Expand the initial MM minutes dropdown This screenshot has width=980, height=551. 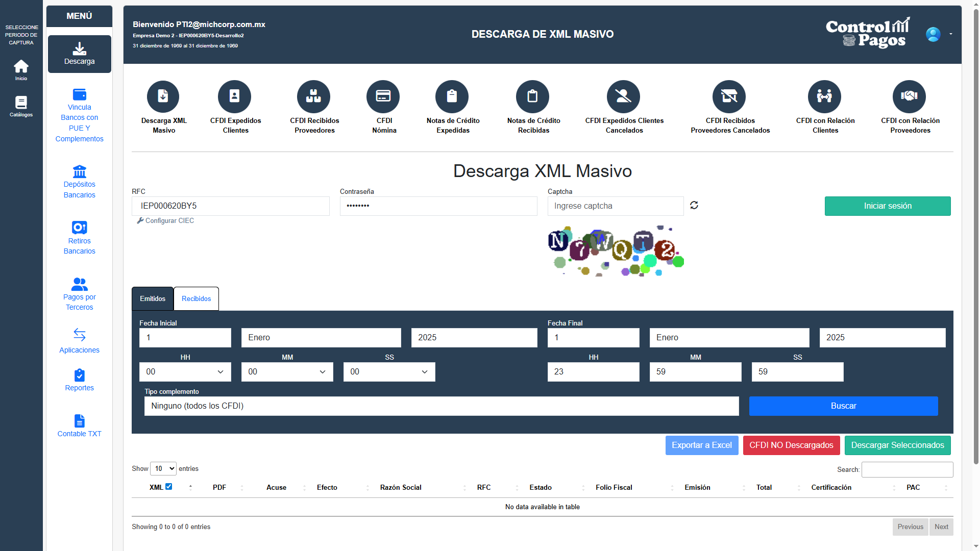point(287,372)
